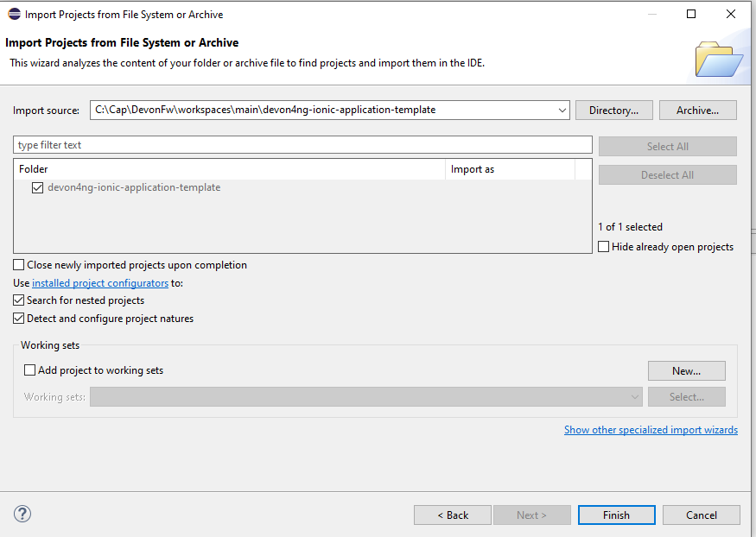
Task: Click the Eclipse icon in title bar
Action: click(14, 14)
